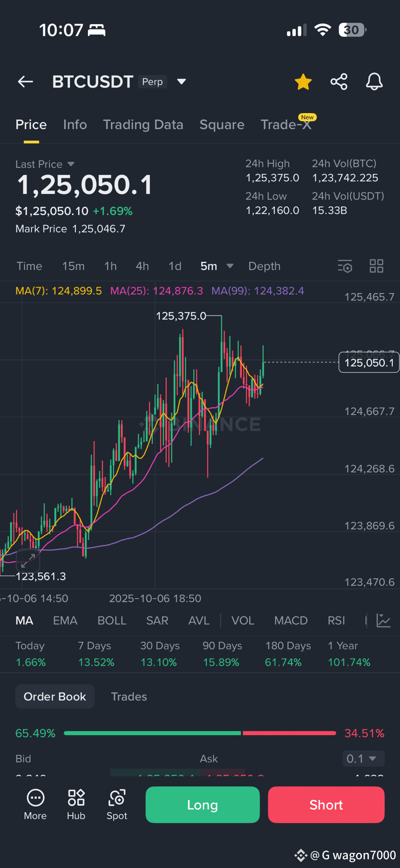
Task: Open the 0.1 depth precision dropdown
Action: pos(363,758)
